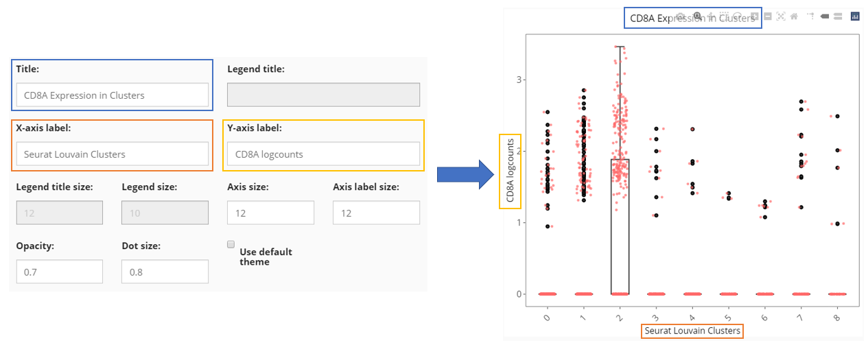This screenshot has height=345, width=868.
Task: Enable compare data on hover icon
Action: click(838, 16)
